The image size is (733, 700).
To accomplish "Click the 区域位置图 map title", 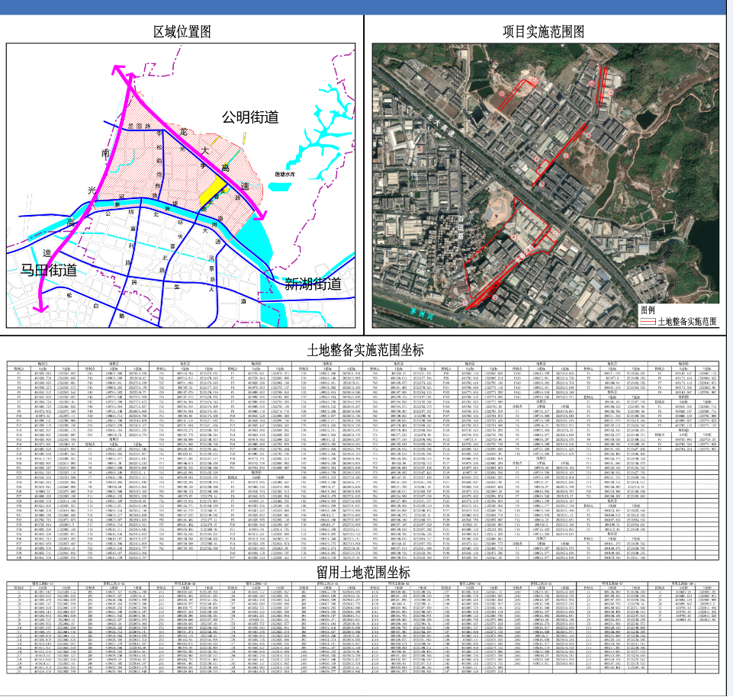I will click(x=182, y=31).
